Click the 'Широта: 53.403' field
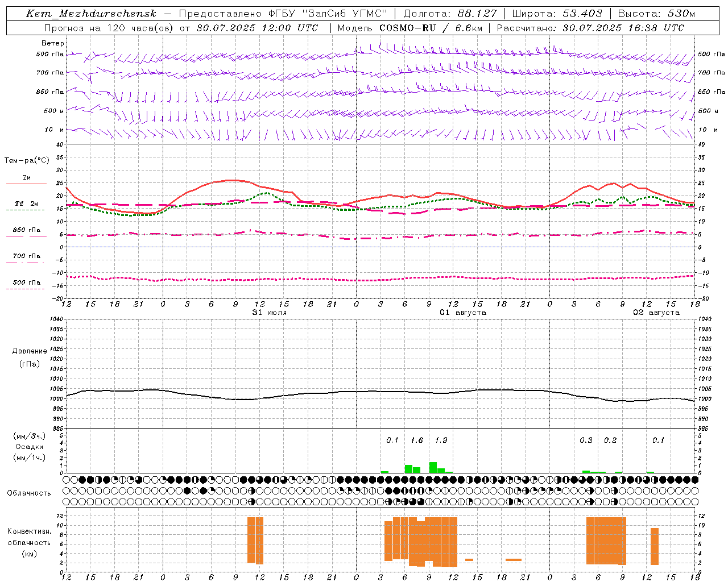 click(557, 14)
